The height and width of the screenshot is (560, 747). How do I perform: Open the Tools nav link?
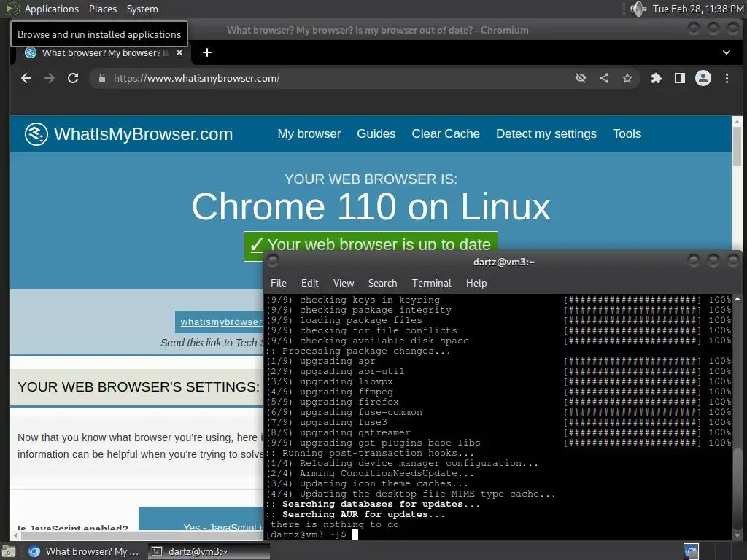click(x=627, y=134)
